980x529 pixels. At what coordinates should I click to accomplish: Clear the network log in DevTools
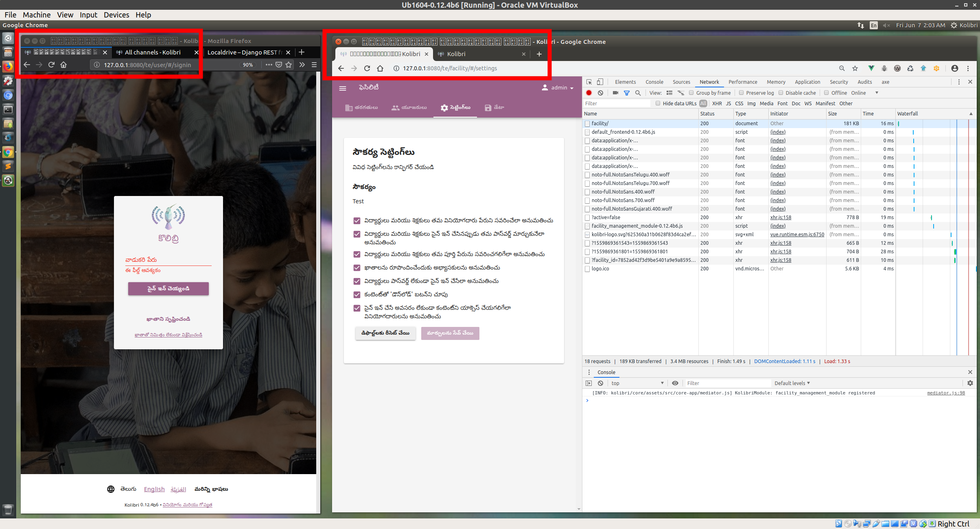click(600, 93)
